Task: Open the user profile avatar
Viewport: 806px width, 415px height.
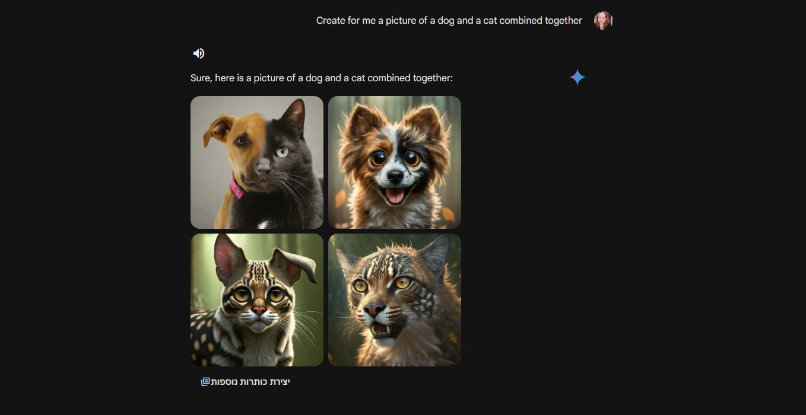Action: pyautogui.click(x=602, y=20)
